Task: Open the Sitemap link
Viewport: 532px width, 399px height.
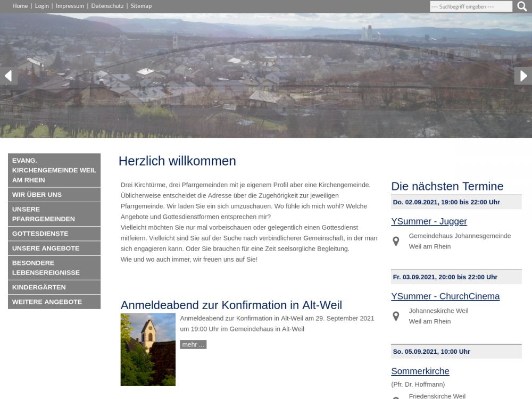Action: 141,6
